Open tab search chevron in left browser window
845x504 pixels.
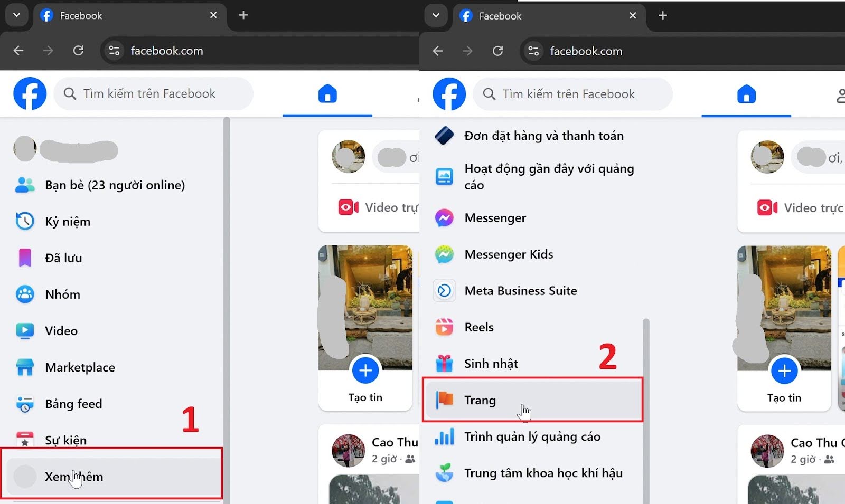pos(16,15)
